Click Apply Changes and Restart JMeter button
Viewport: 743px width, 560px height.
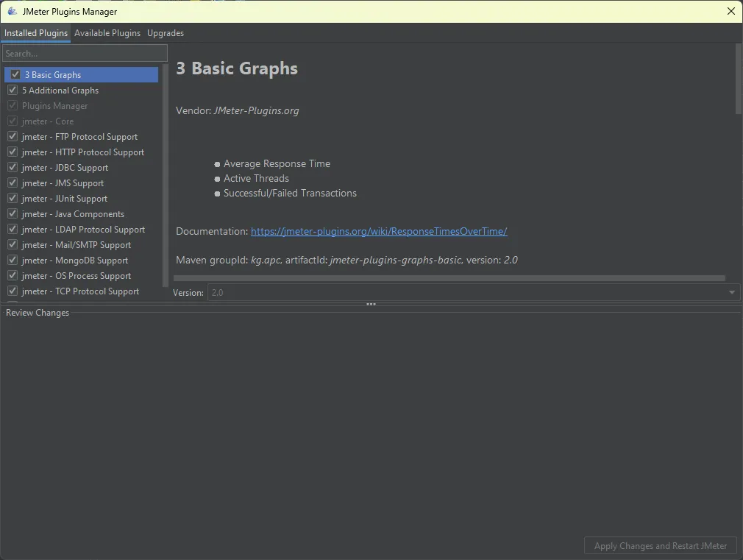pos(660,546)
